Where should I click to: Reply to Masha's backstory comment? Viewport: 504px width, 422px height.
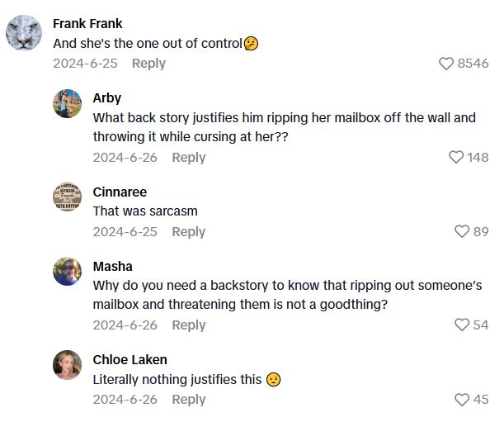click(188, 325)
